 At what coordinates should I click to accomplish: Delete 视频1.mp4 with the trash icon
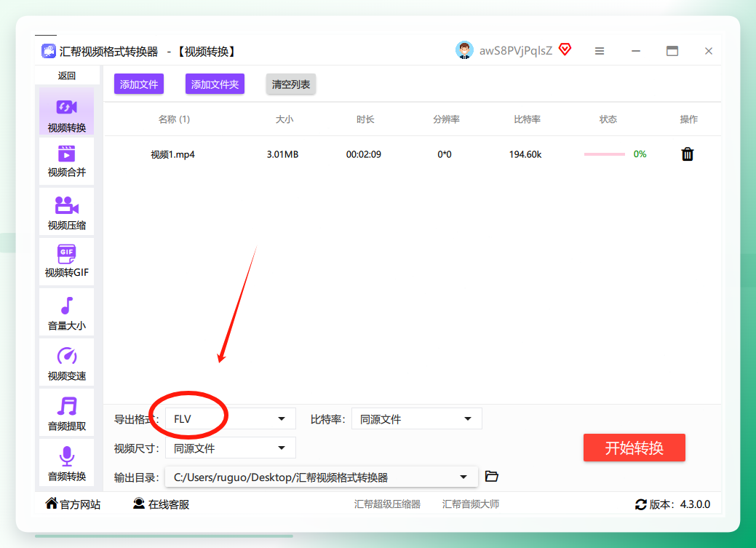(x=688, y=154)
